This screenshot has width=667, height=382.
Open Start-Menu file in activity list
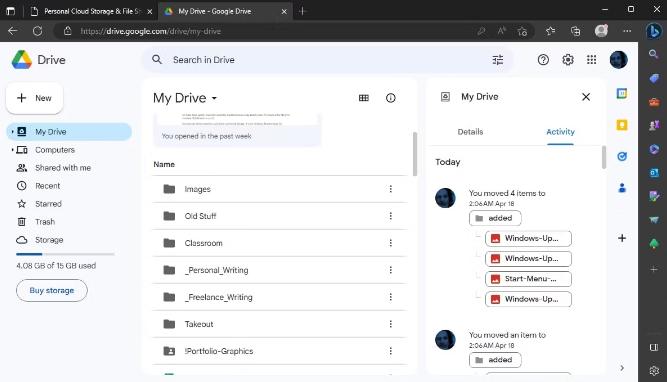(528, 279)
